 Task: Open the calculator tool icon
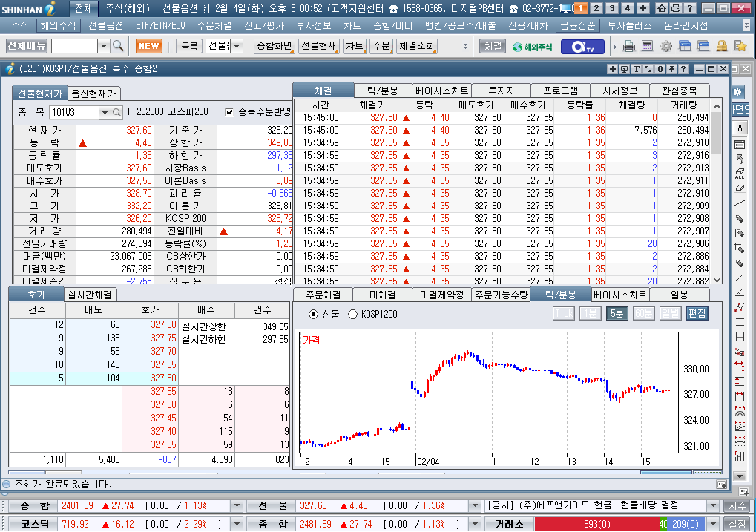647,46
